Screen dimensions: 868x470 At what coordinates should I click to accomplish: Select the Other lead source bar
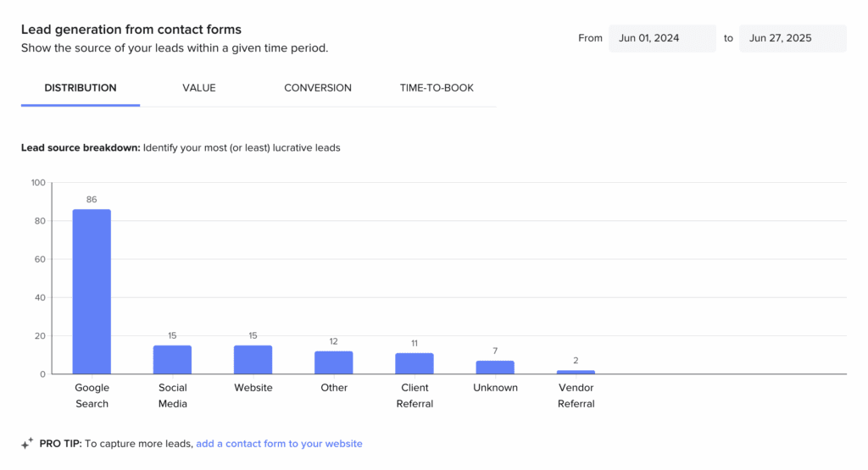pos(334,362)
